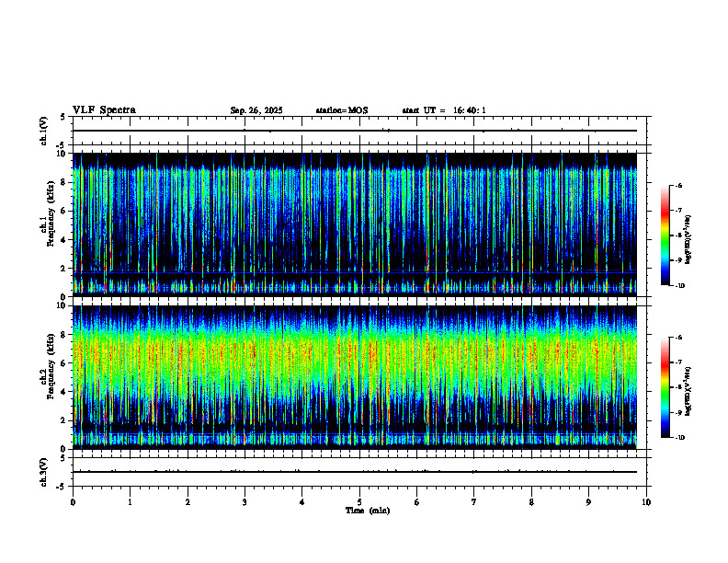Click the time axis tick label "4"

click(302, 502)
